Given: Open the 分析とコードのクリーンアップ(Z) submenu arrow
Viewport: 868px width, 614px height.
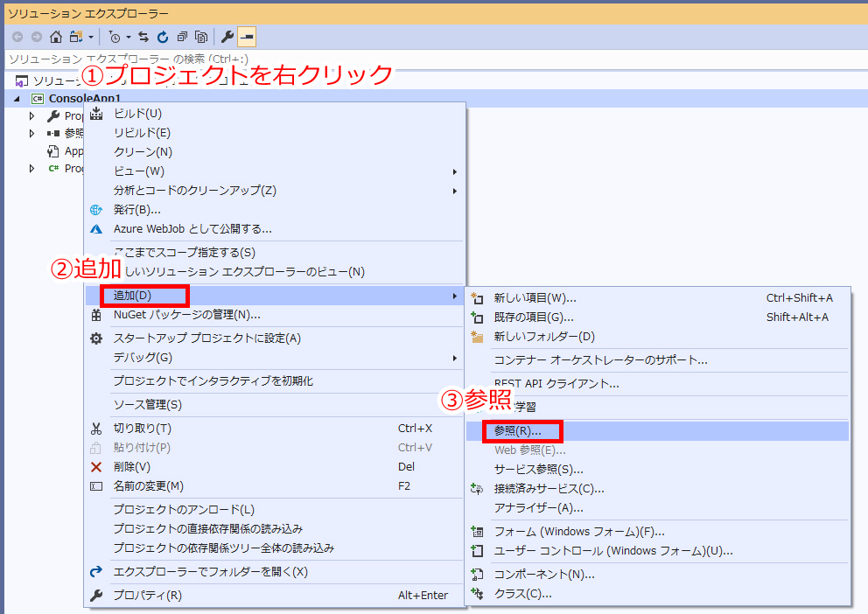Looking at the screenshot, I should point(454,191).
